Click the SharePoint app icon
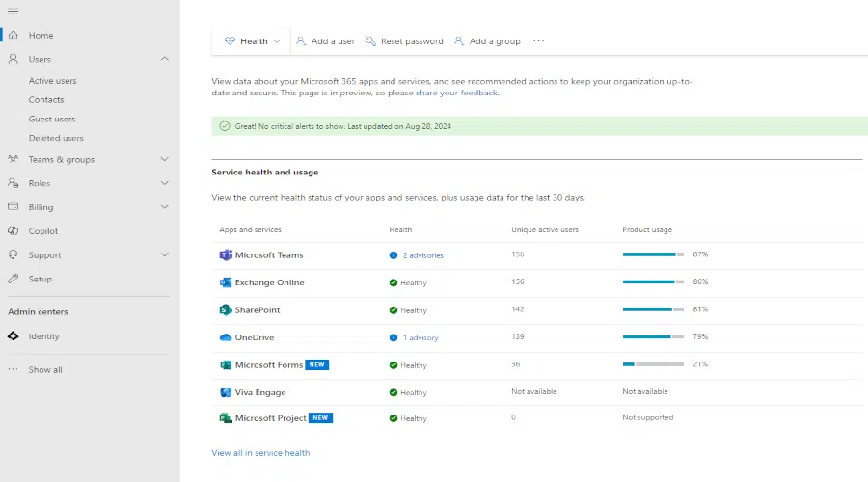The height and width of the screenshot is (482, 868). [226, 310]
